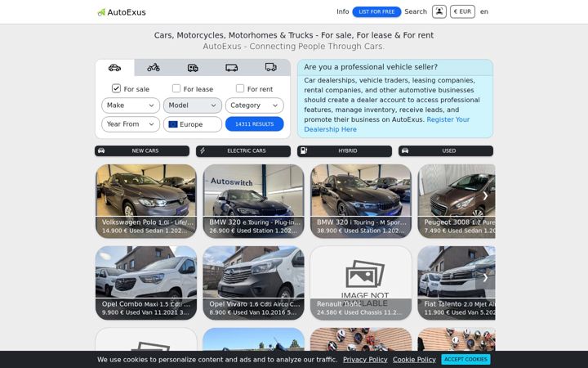Open the Cookie Policy link
The height and width of the screenshot is (368, 588).
click(x=414, y=359)
